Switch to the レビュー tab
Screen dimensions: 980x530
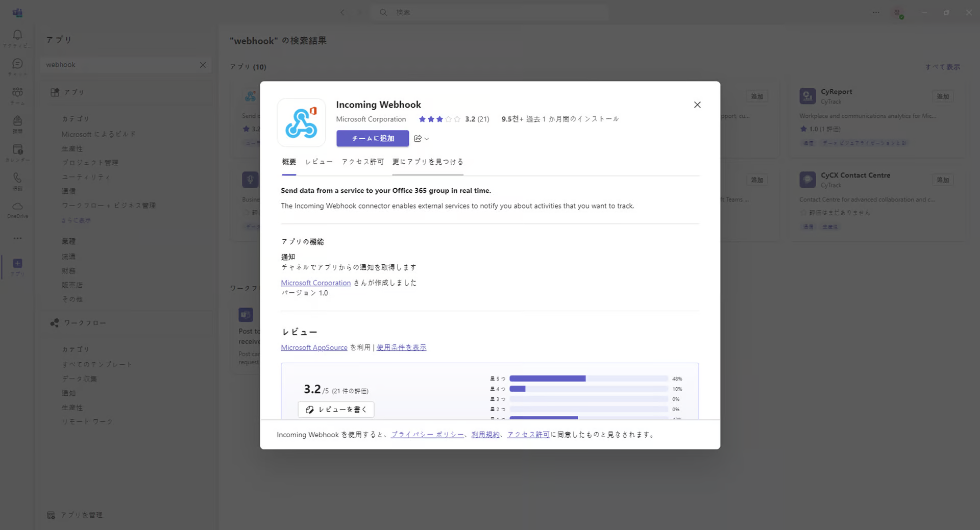tap(319, 162)
